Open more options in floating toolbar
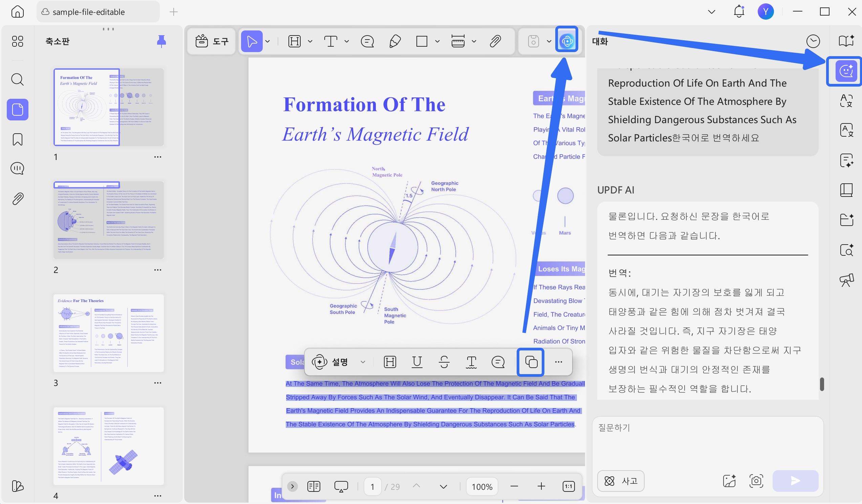Viewport: 862px width, 504px height. pyautogui.click(x=559, y=362)
